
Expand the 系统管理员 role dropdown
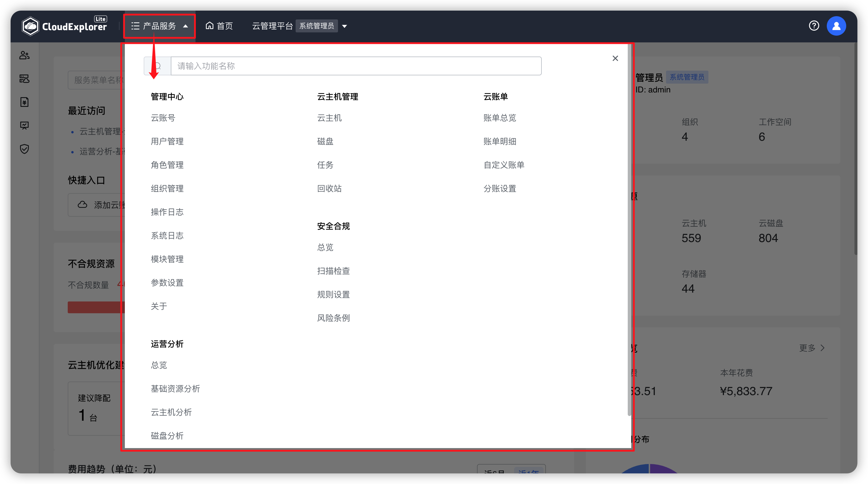(x=344, y=26)
